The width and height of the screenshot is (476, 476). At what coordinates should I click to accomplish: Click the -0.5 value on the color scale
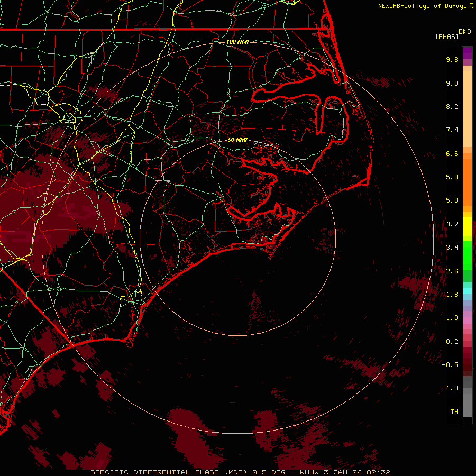(x=450, y=365)
